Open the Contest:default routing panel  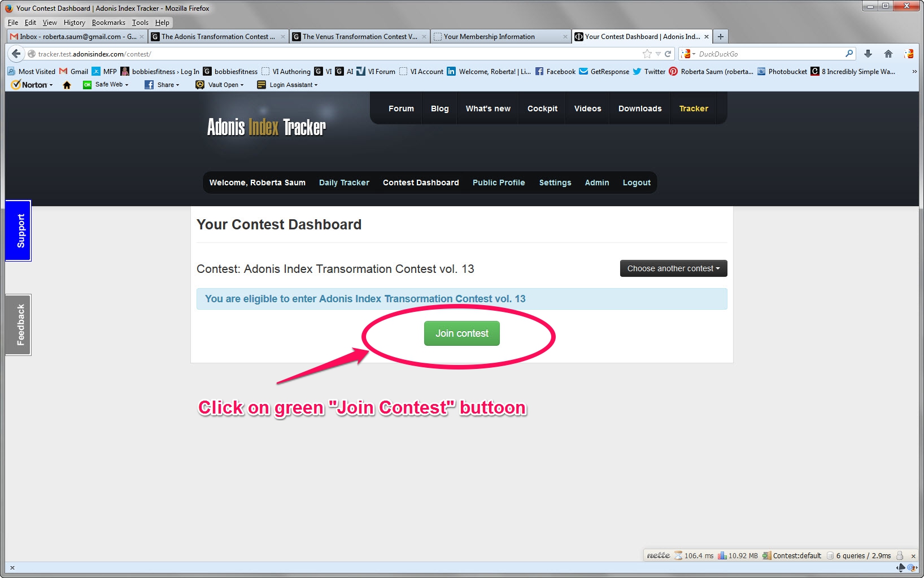pos(792,555)
